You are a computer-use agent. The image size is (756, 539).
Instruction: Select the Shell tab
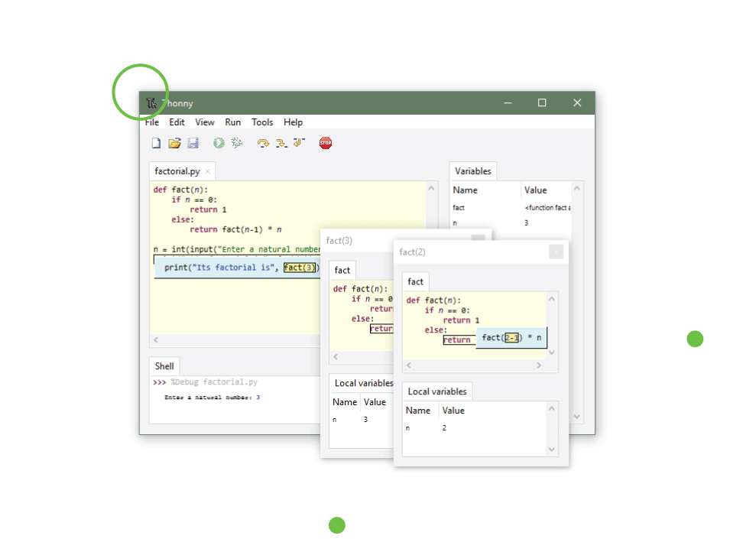pos(164,366)
